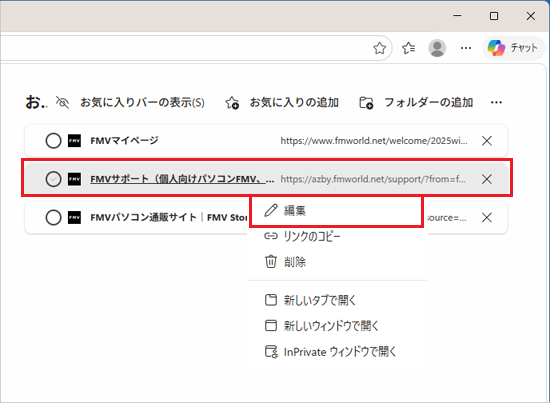The width and height of the screenshot is (550, 403).
Task: Open the FMVサポート favorite link
Action: pyautogui.click(x=182, y=179)
